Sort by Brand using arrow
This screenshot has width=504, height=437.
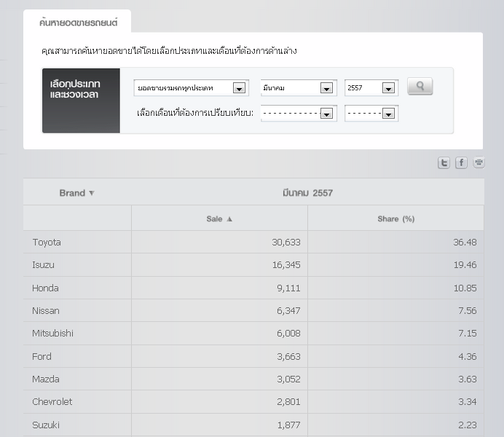[92, 193]
